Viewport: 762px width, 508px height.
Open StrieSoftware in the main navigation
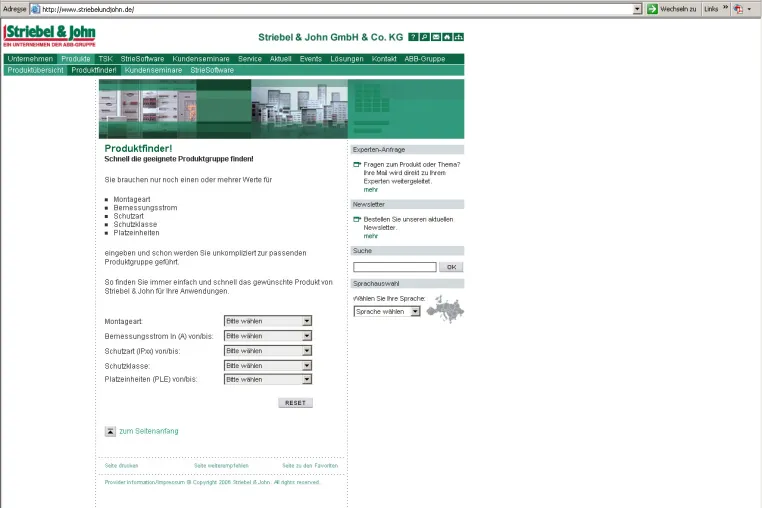pos(142,59)
